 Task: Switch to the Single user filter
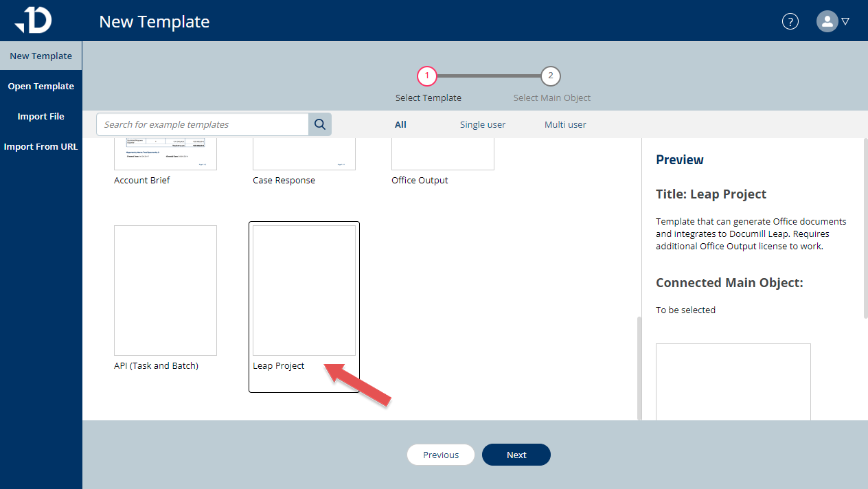coord(482,124)
